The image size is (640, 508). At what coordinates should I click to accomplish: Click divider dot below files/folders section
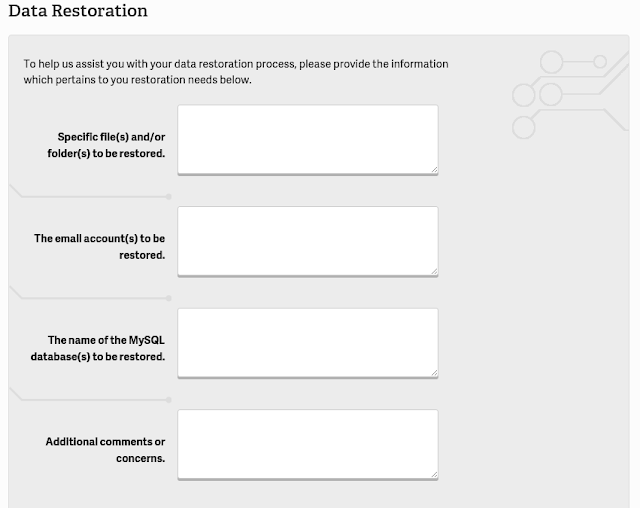pyautogui.click(x=169, y=197)
